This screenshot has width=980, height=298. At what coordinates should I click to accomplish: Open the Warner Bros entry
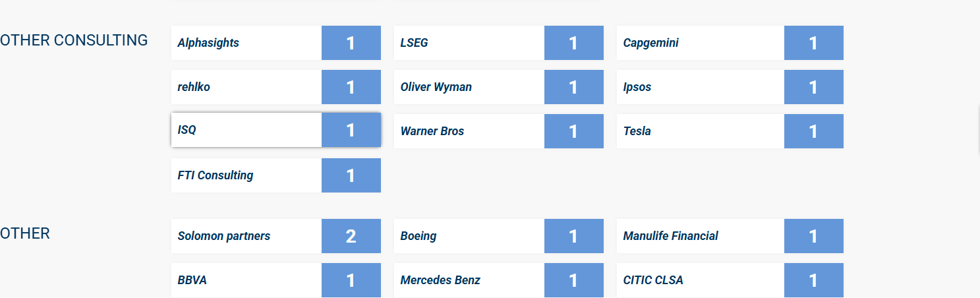pos(469,131)
